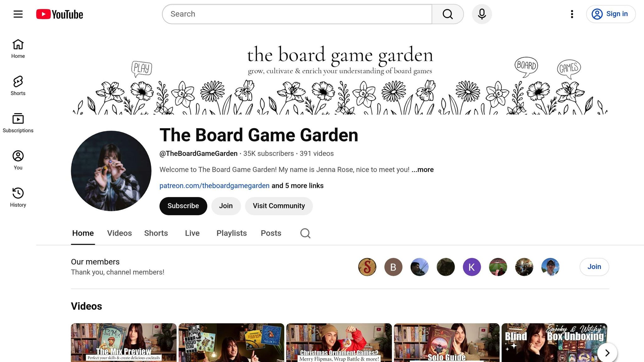Open the patreon.com/theboardgamegarden link
This screenshot has width=644, height=362.
point(214,186)
